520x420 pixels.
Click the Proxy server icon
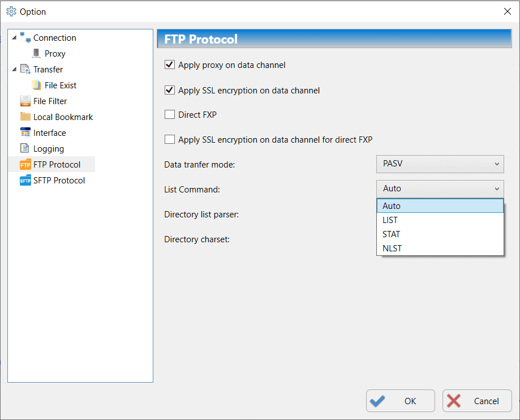[x=36, y=54]
